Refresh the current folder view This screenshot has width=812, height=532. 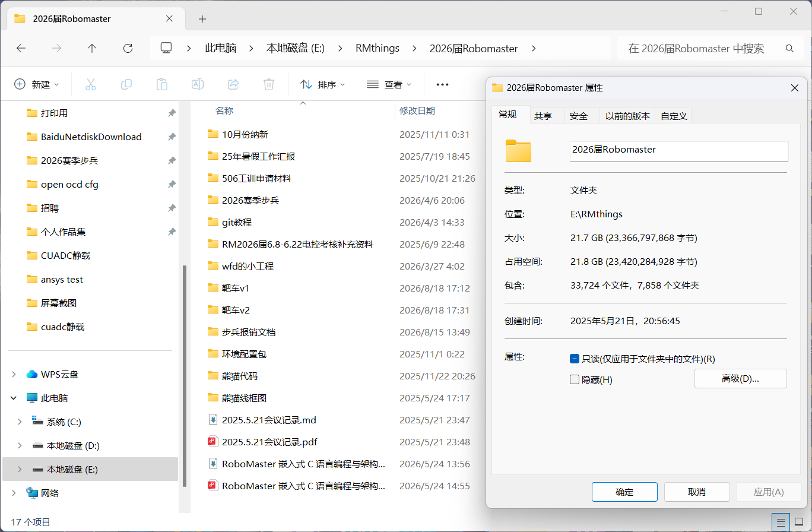128,49
